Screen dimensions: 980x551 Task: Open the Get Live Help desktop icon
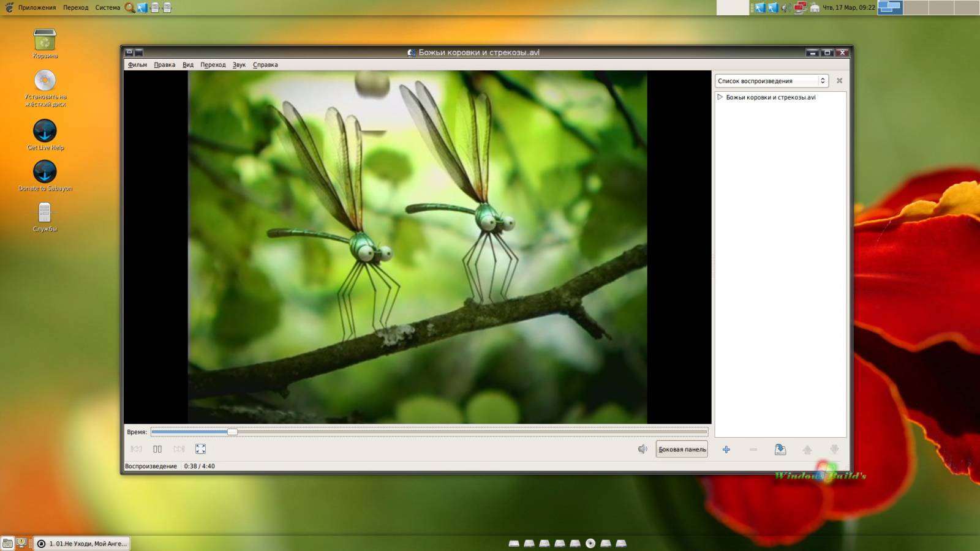[x=45, y=131]
